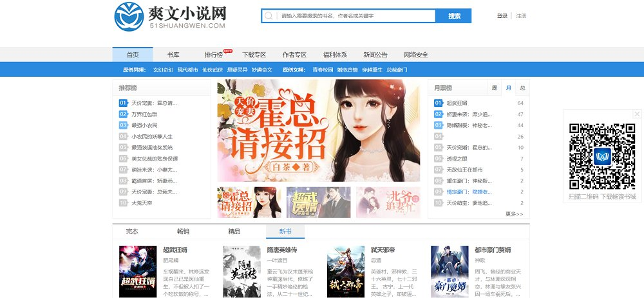Open 书库 in the navigation menu
This screenshot has width=644, height=298.
click(173, 55)
